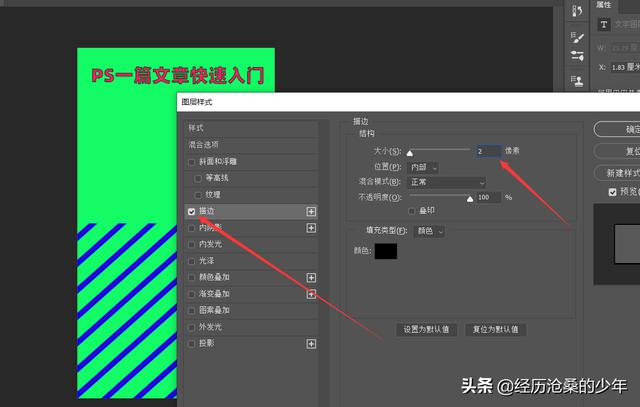
Task: Enable the 斜面和浮雕 checkbox
Action: 191,162
